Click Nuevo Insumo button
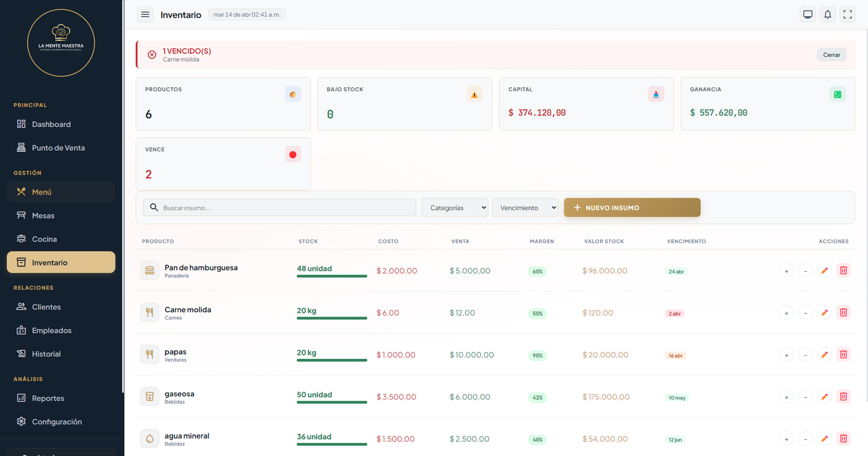868x456 pixels. 632,208
